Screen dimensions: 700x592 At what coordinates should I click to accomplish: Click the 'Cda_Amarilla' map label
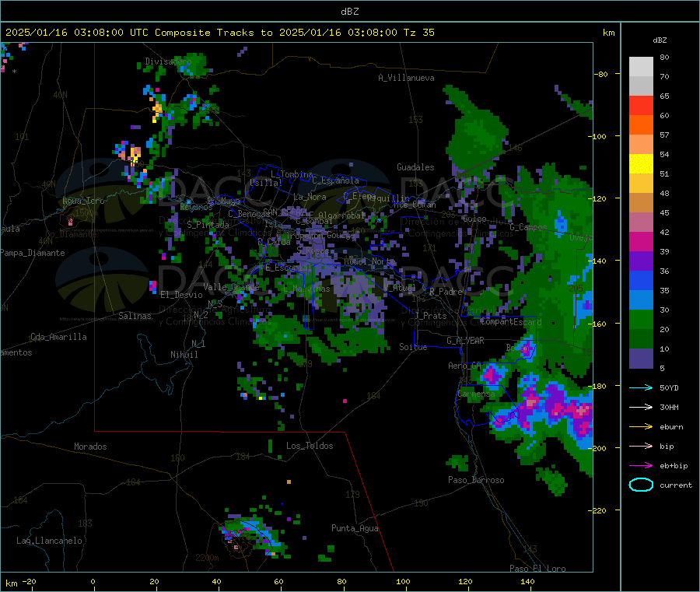coord(58,337)
